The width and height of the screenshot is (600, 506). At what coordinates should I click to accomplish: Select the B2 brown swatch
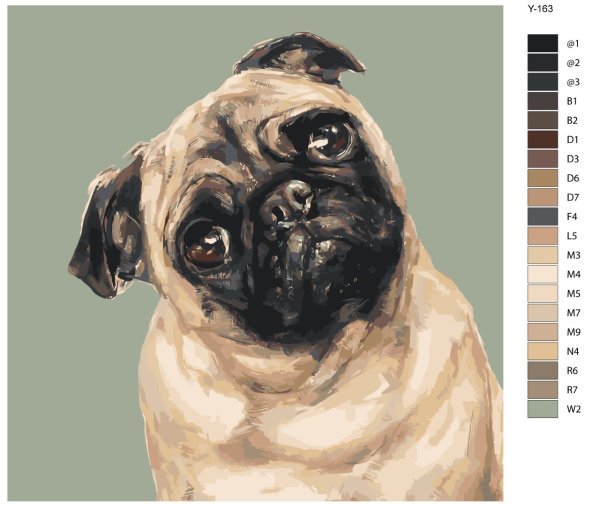click(x=542, y=120)
